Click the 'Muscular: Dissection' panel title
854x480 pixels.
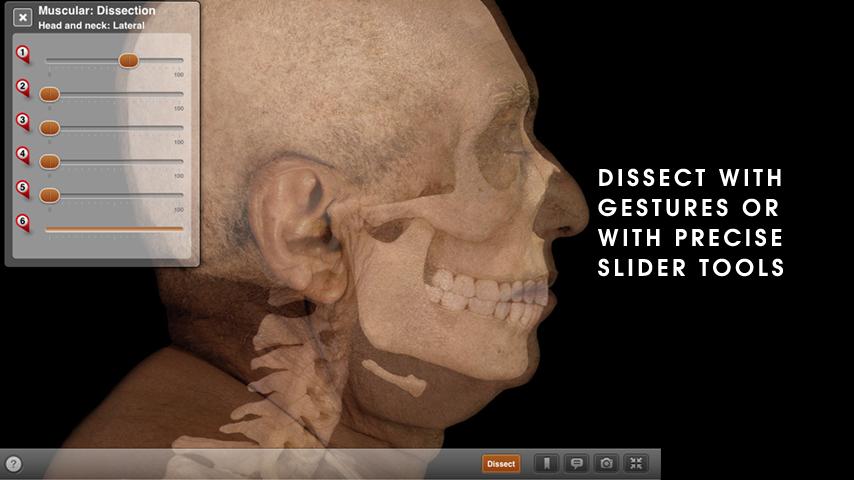pos(96,10)
